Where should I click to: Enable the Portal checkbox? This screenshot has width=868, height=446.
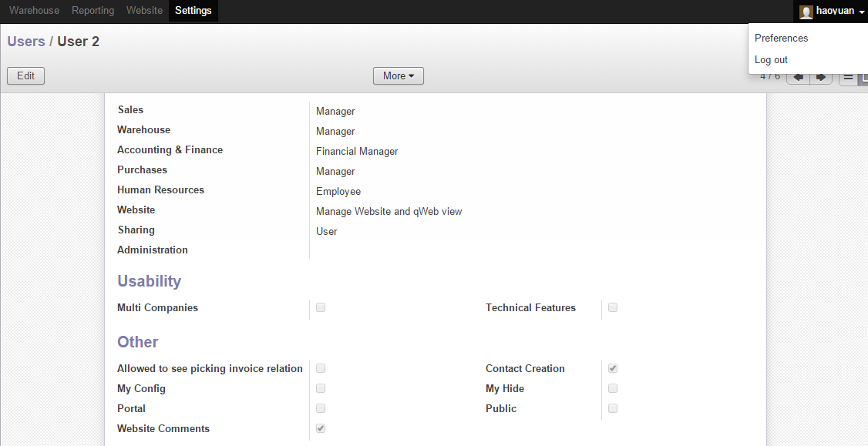320,408
